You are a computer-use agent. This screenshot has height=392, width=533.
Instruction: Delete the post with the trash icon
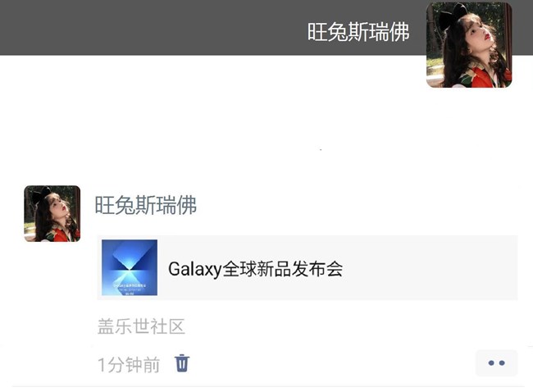click(182, 363)
